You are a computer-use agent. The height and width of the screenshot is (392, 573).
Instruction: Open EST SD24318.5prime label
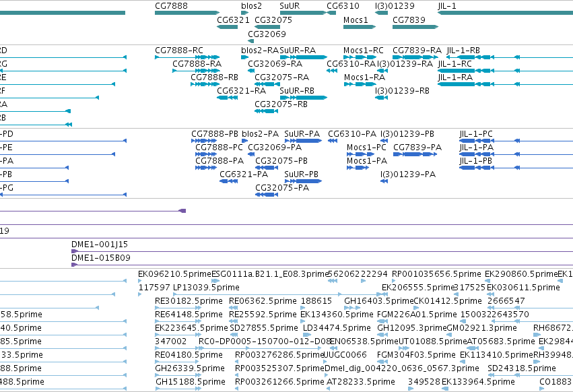pyautogui.click(x=522, y=368)
